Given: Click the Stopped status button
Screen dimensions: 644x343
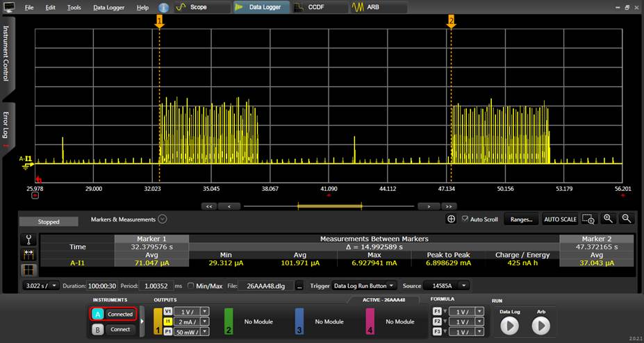Looking at the screenshot, I should (x=49, y=221).
